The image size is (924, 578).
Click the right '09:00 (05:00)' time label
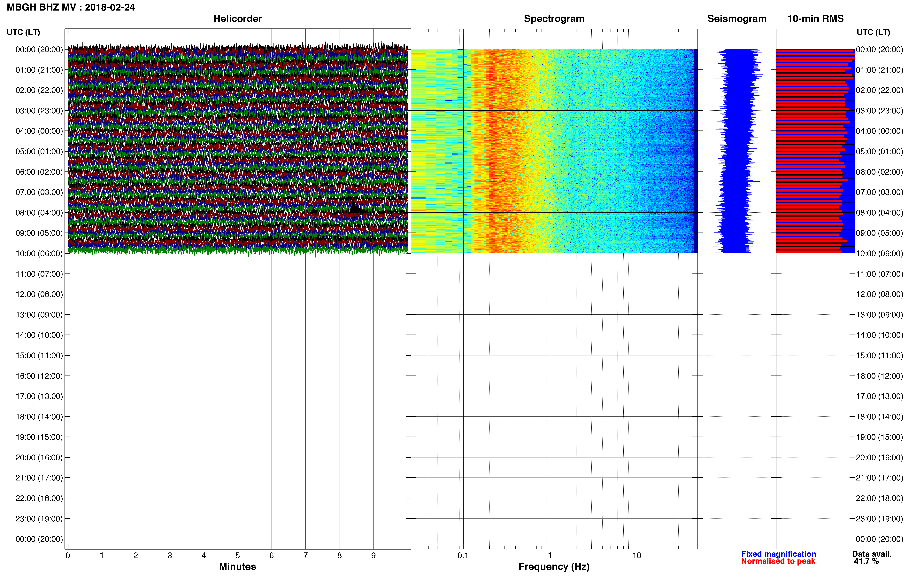879,233
